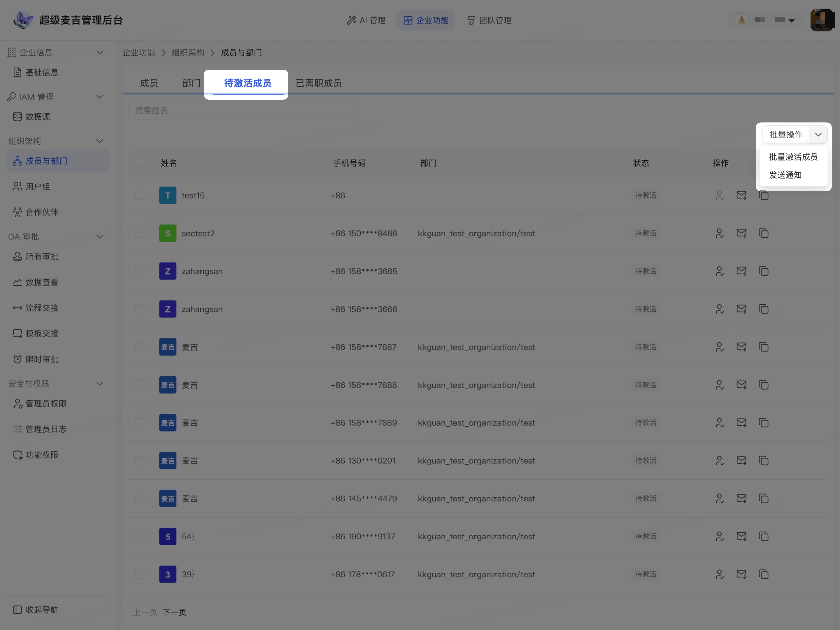
Task: Click the copy icon for test15
Action: tap(763, 196)
